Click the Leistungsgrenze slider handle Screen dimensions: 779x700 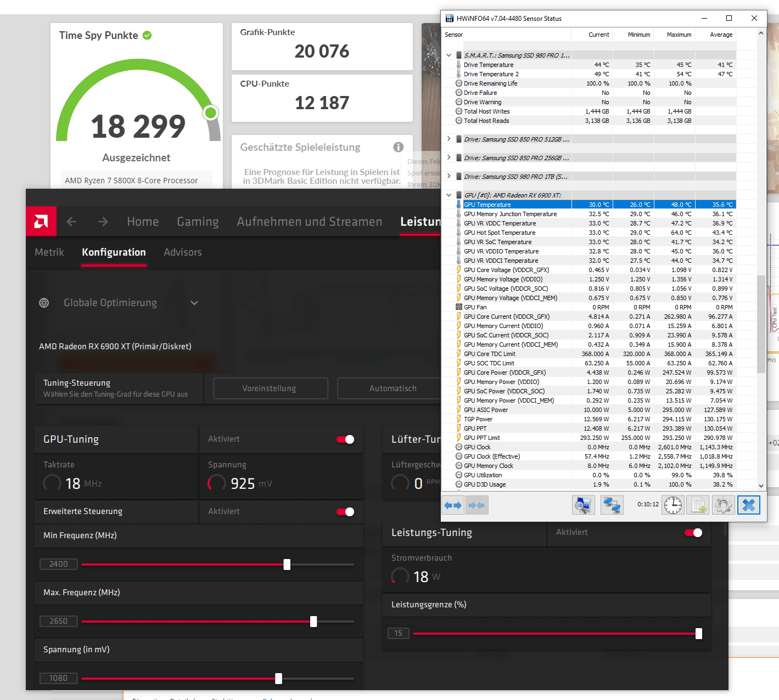click(699, 634)
